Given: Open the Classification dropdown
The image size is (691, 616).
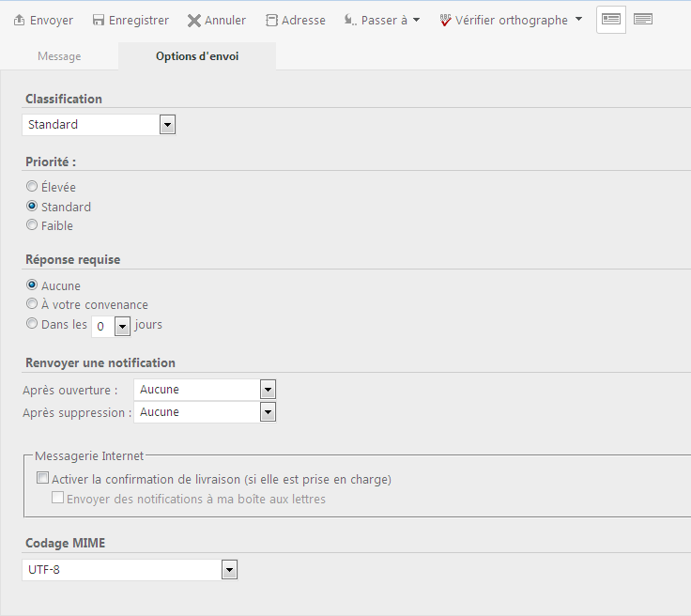Looking at the screenshot, I should point(167,125).
